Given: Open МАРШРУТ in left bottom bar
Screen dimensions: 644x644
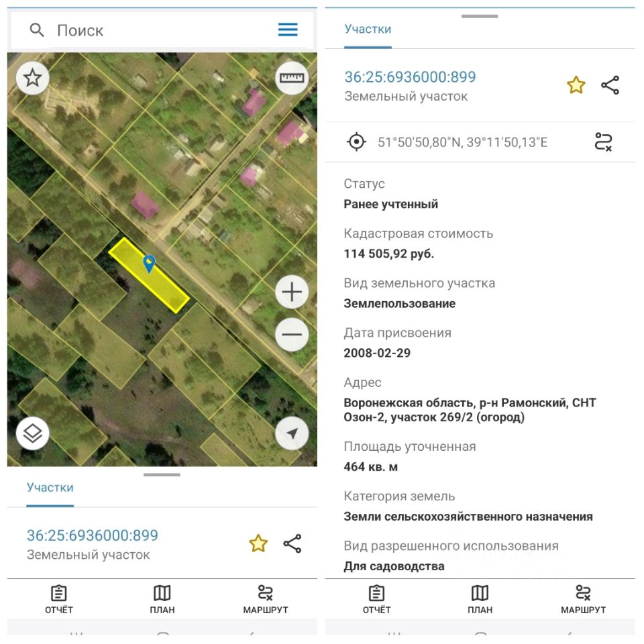Looking at the screenshot, I should 266,599.
